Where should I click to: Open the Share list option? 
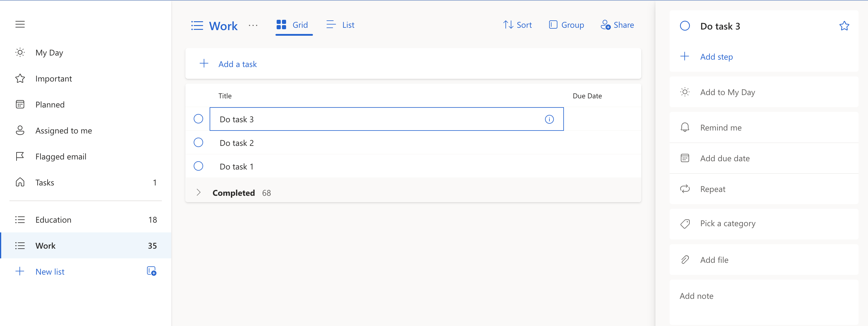pyautogui.click(x=617, y=25)
